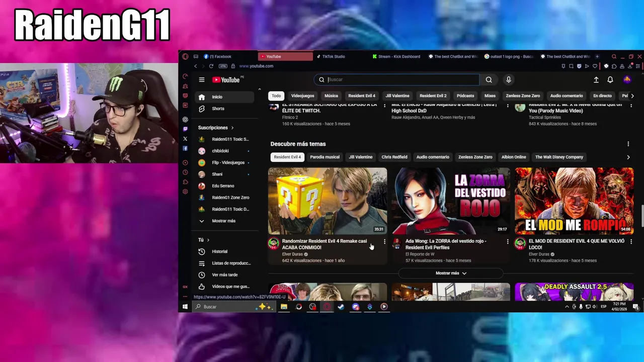The height and width of the screenshot is (362, 644).
Task: Expand the Tú section arrow
Action: [x=208, y=240]
